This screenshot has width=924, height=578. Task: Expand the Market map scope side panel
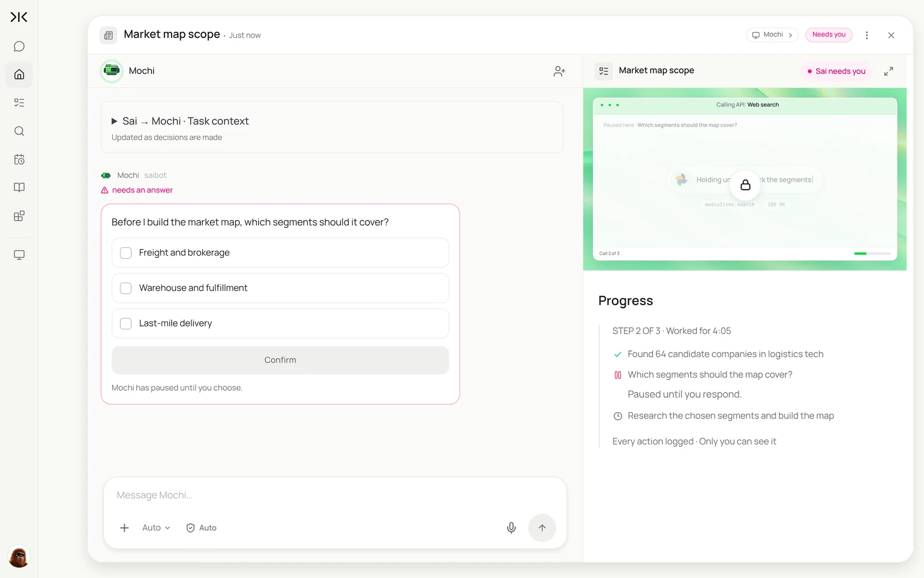(889, 71)
